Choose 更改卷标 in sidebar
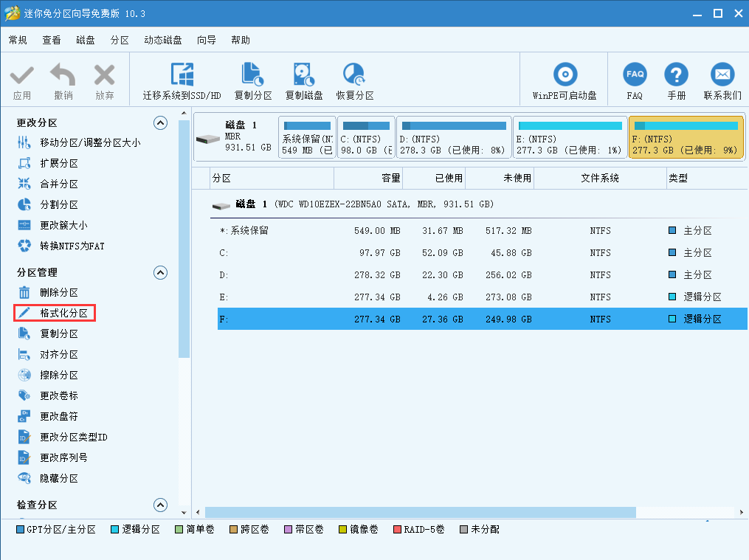Viewport: 749px width, 560px height. pos(48,395)
